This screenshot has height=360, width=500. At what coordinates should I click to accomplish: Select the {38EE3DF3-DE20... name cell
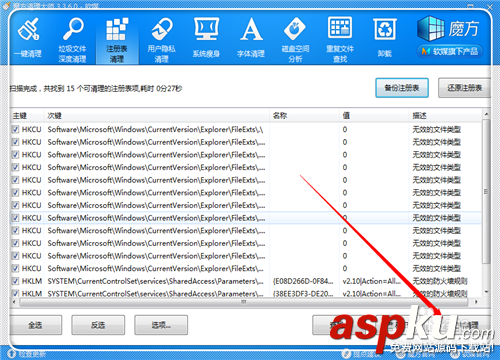click(x=303, y=294)
